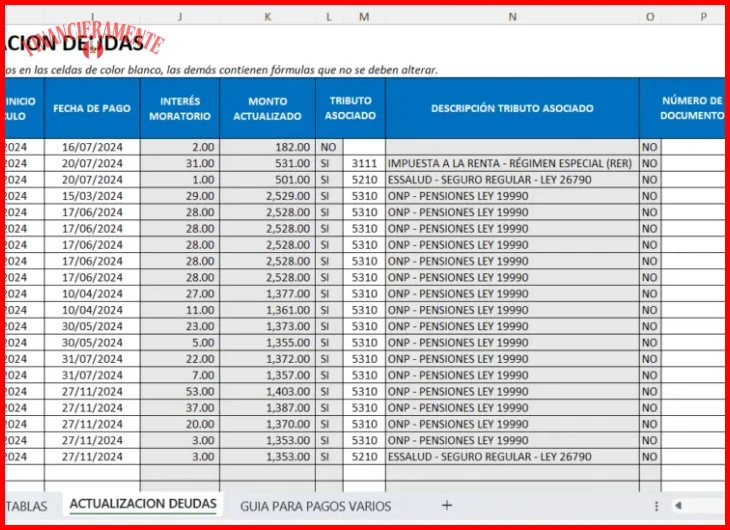Image resolution: width=730 pixels, height=530 pixels.
Task: Select the interest cell 7.00
Action: click(x=180, y=375)
